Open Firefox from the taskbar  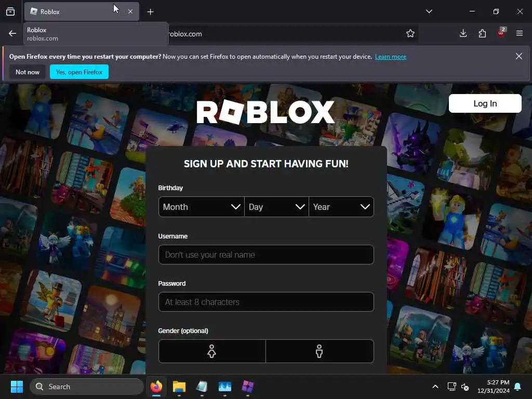(156, 387)
